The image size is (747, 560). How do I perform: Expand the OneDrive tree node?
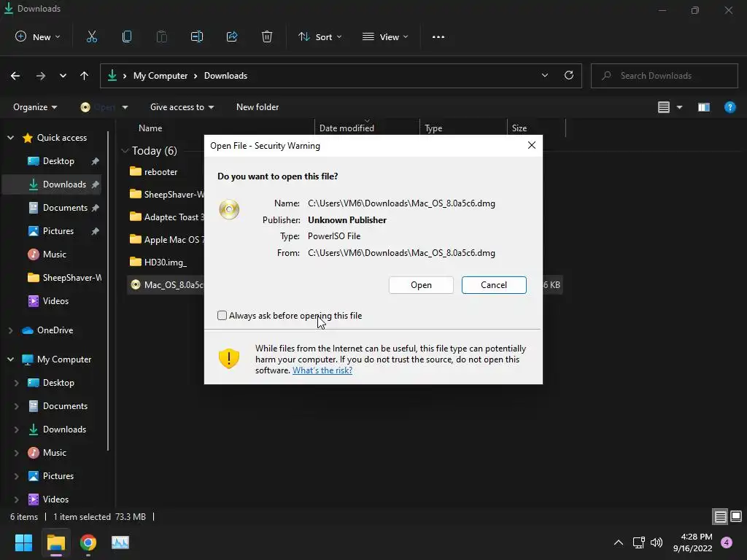click(10, 330)
